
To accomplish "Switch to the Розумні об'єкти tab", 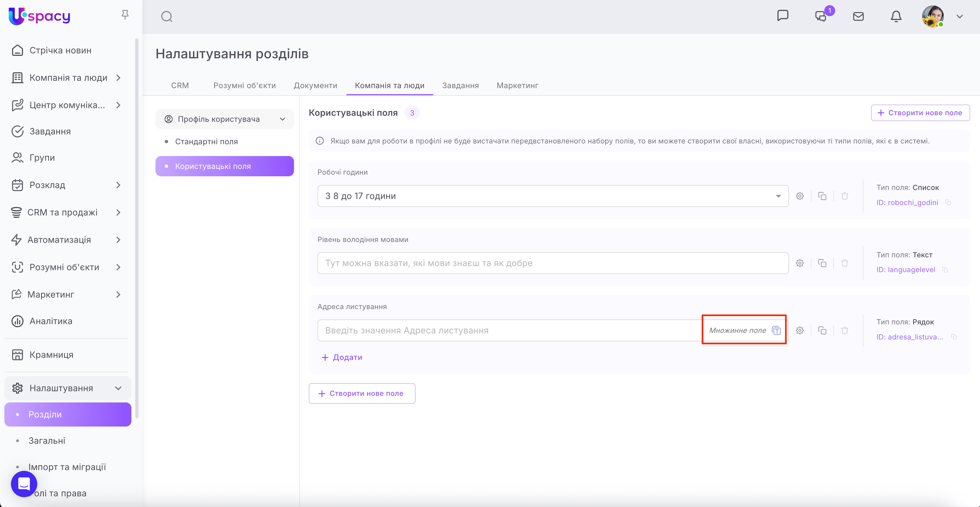I will tap(244, 86).
